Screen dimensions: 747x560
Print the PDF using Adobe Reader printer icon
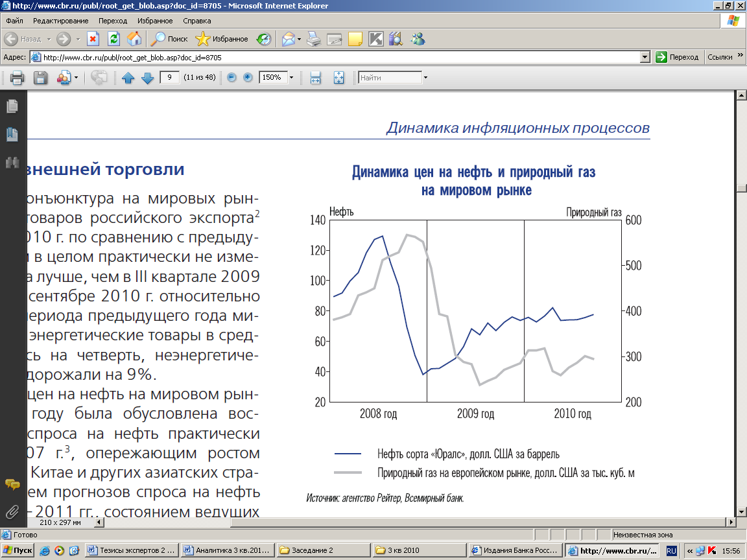click(17, 78)
